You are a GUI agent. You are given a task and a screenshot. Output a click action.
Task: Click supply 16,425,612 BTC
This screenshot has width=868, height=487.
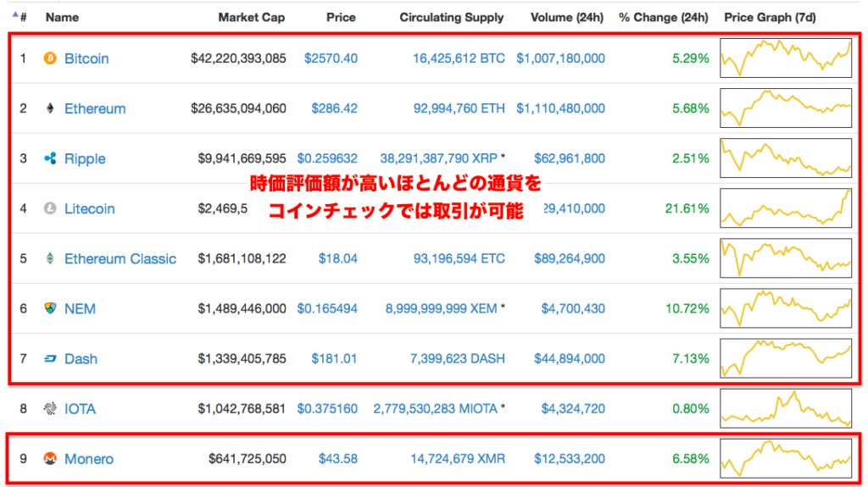459,58
